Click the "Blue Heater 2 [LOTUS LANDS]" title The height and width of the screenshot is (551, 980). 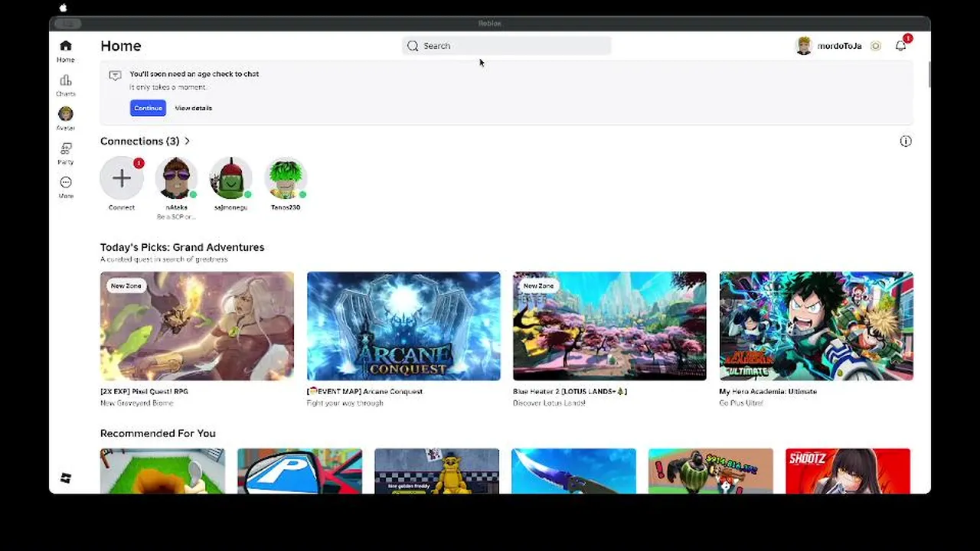(570, 391)
